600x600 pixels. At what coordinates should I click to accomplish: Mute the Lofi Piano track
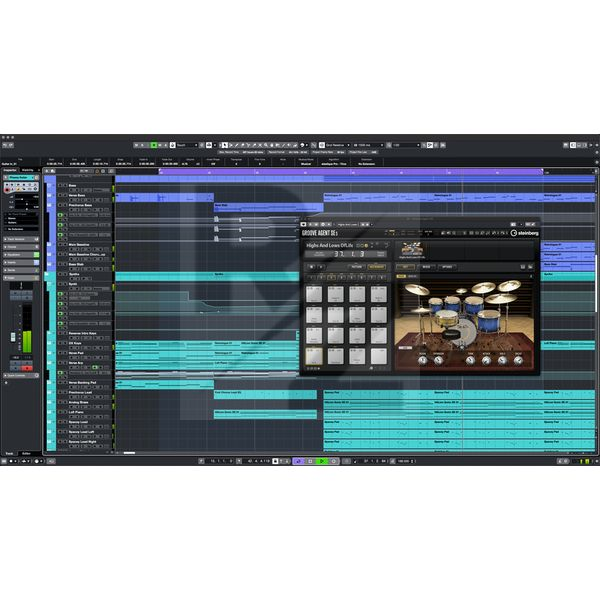tap(60, 412)
